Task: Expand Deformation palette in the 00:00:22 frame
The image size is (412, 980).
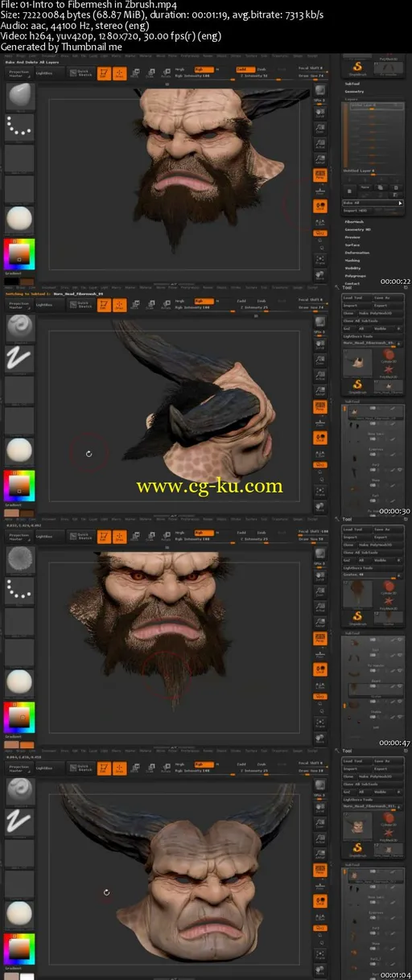Action: point(357,253)
